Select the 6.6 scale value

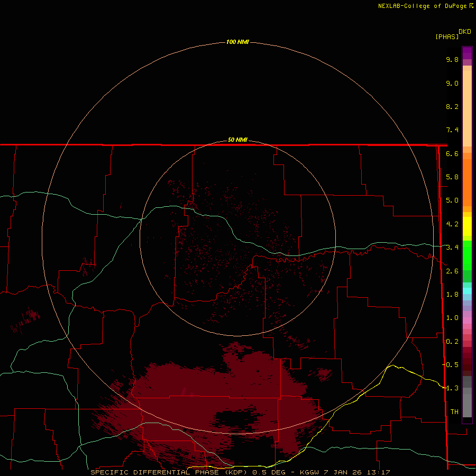coord(452,153)
